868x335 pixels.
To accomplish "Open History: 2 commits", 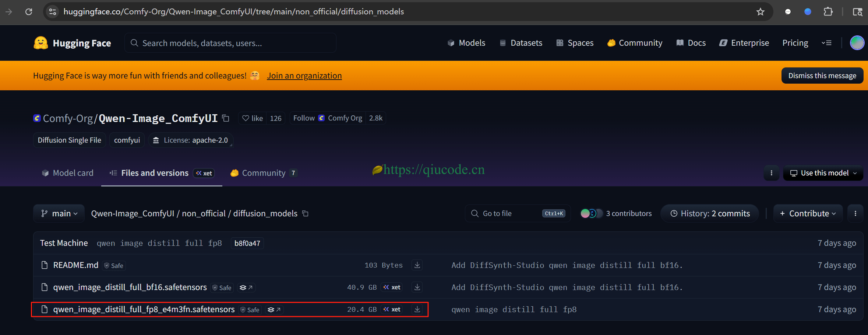I will pyautogui.click(x=710, y=213).
